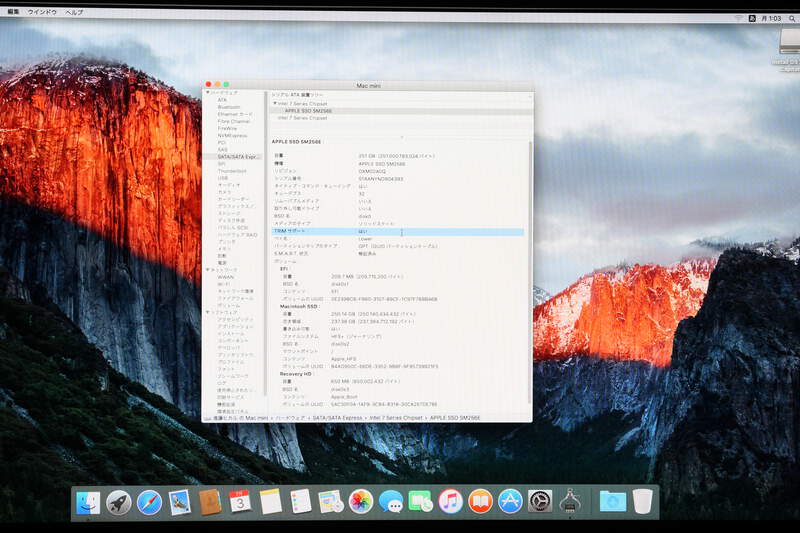800x533 pixels.
Task: Collapse the Software section in sidebar
Action: 208,312
